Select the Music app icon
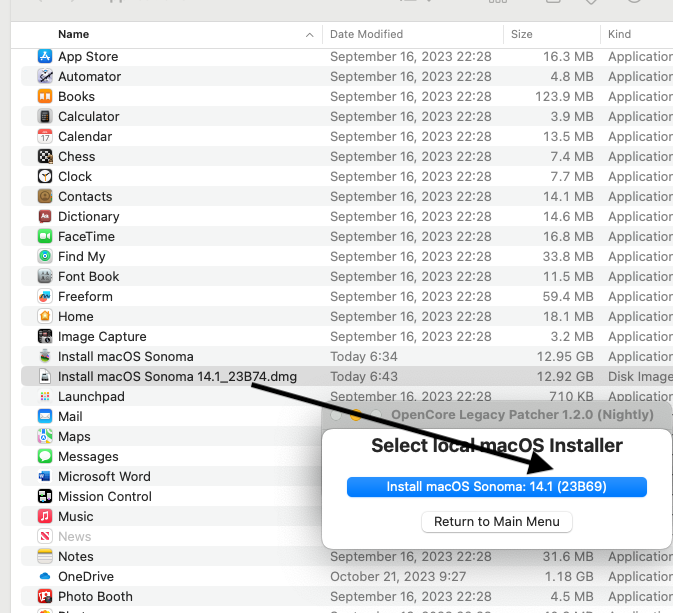673x613 pixels. tap(45, 516)
